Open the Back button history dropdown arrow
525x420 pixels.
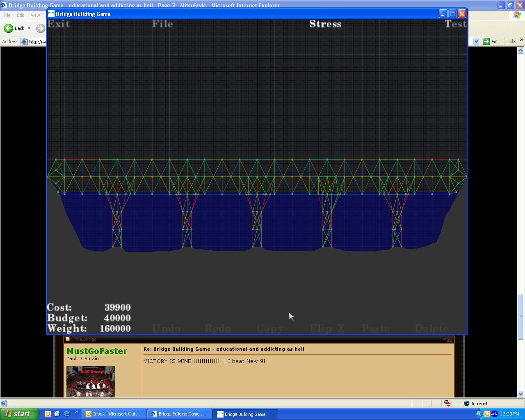pos(29,28)
